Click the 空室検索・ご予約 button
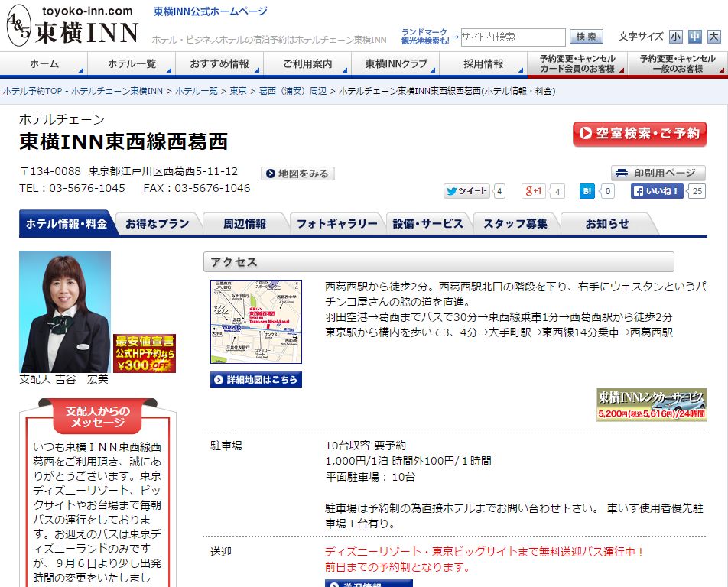 [639, 134]
